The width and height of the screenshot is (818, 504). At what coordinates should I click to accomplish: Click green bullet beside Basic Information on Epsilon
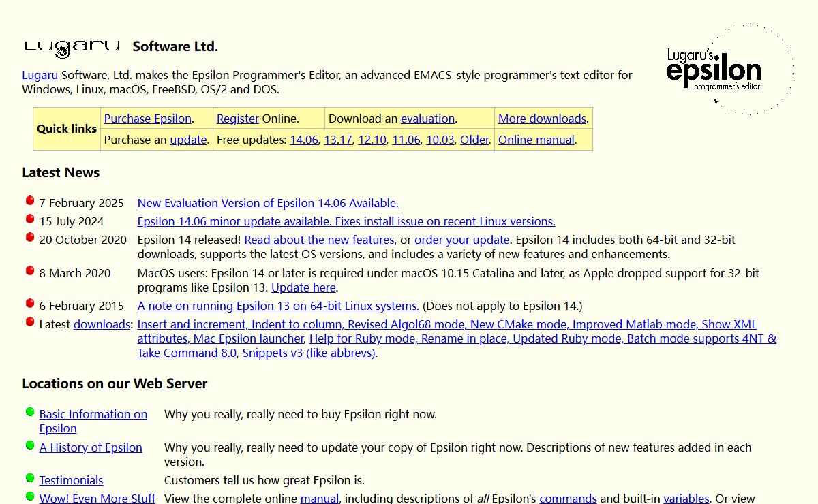point(30,411)
